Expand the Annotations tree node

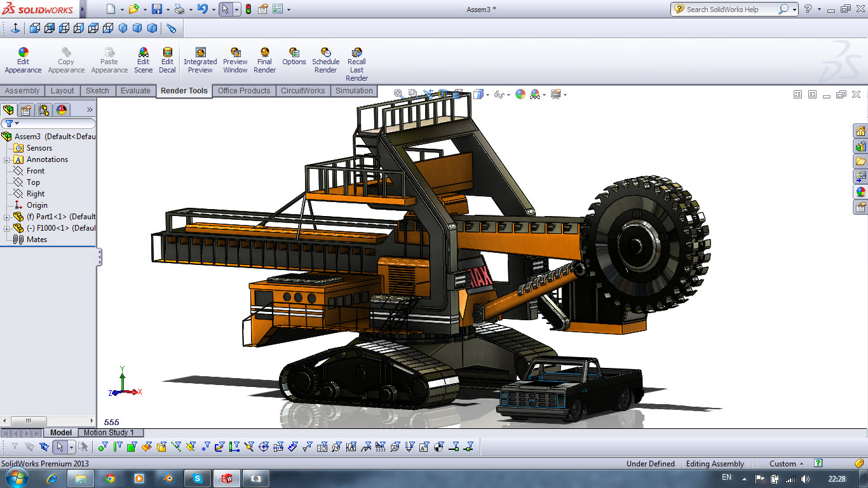pos(7,159)
